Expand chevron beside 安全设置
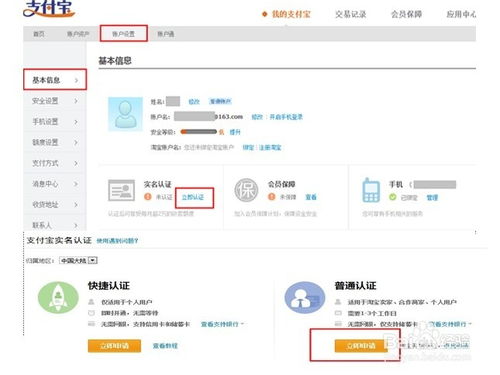This screenshot has height=375, width=500. click(76, 101)
